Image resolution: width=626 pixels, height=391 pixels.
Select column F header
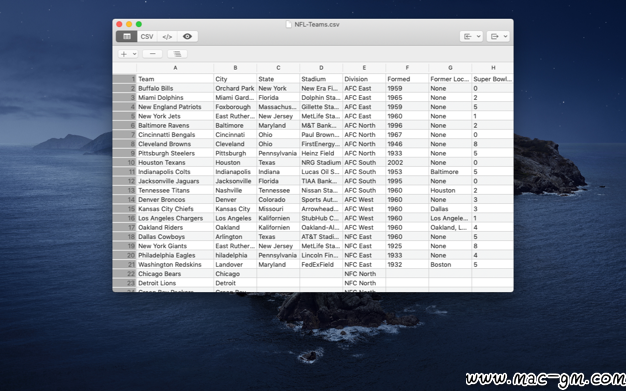click(407, 68)
